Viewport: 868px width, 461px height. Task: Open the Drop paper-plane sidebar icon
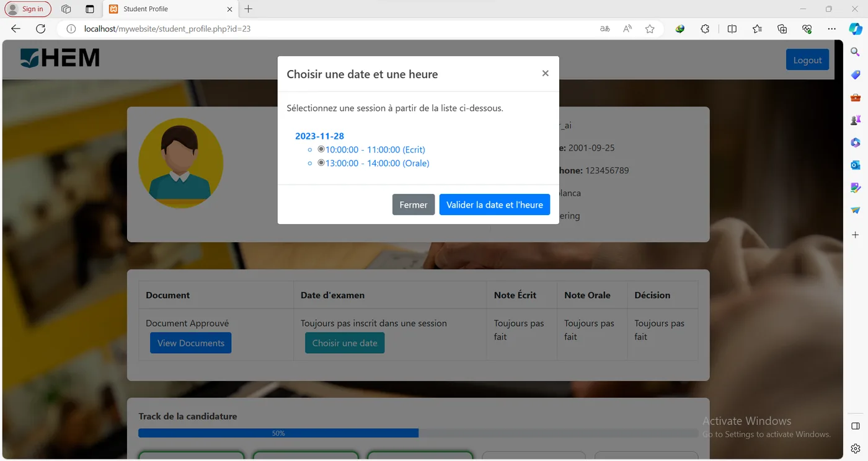pos(856,210)
